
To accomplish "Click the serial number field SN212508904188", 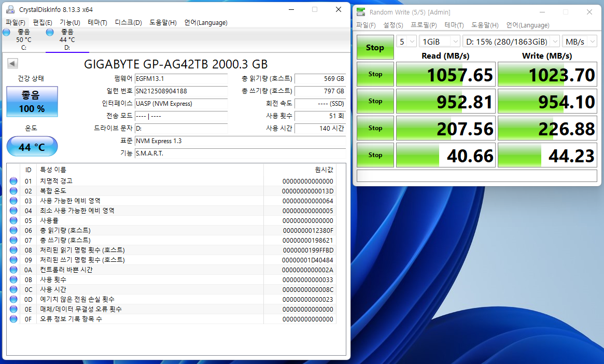I will click(181, 91).
